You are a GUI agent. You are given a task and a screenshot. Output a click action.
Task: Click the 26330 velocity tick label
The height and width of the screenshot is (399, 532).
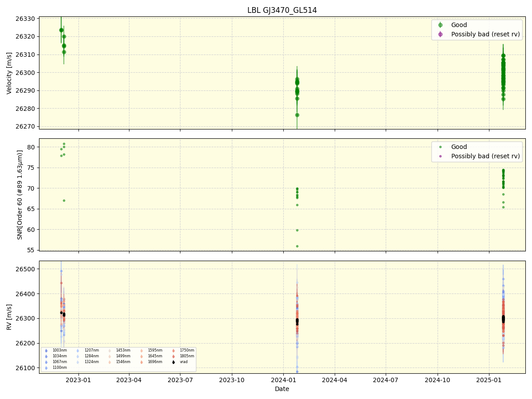[x=26, y=19]
